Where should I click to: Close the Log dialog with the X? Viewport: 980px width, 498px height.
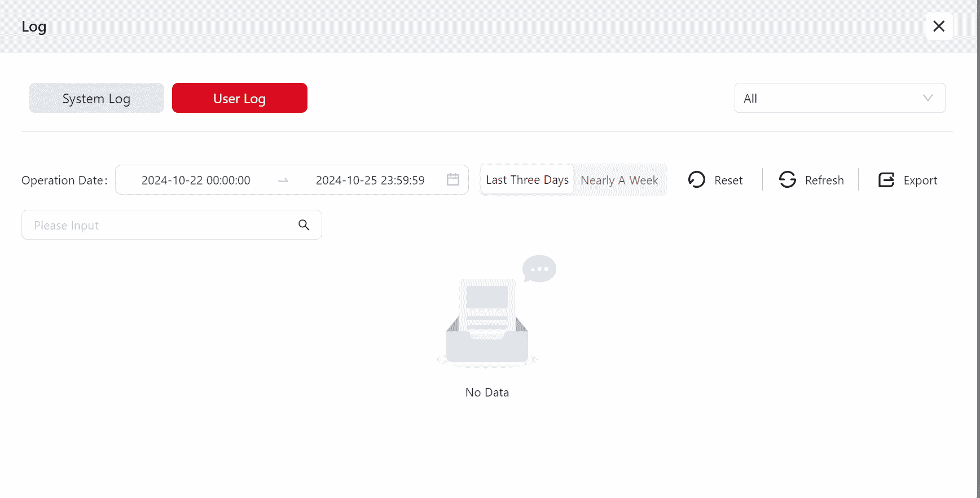click(x=939, y=27)
